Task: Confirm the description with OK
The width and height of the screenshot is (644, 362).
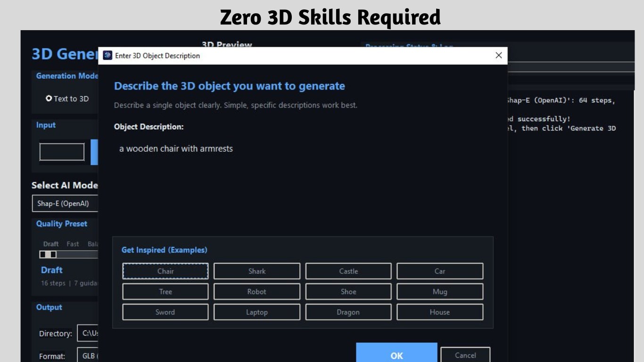Action: coord(396,353)
